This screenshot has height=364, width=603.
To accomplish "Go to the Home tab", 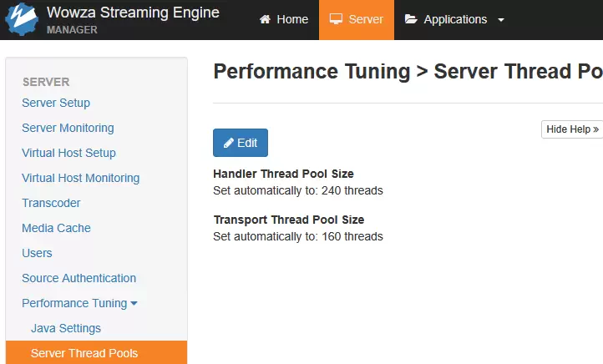I will coord(284,19).
